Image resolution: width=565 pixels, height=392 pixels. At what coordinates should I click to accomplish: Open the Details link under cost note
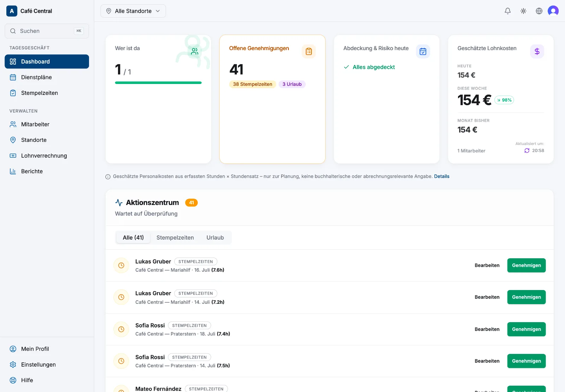(441, 176)
